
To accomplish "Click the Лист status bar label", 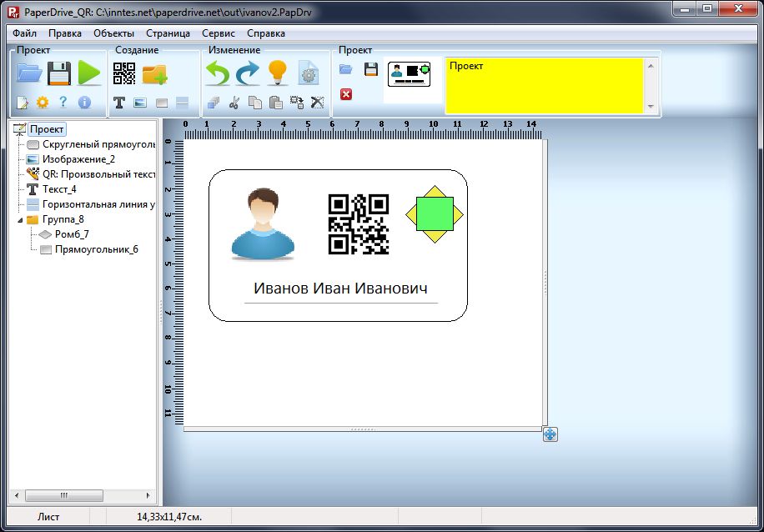I will pyautogui.click(x=48, y=517).
